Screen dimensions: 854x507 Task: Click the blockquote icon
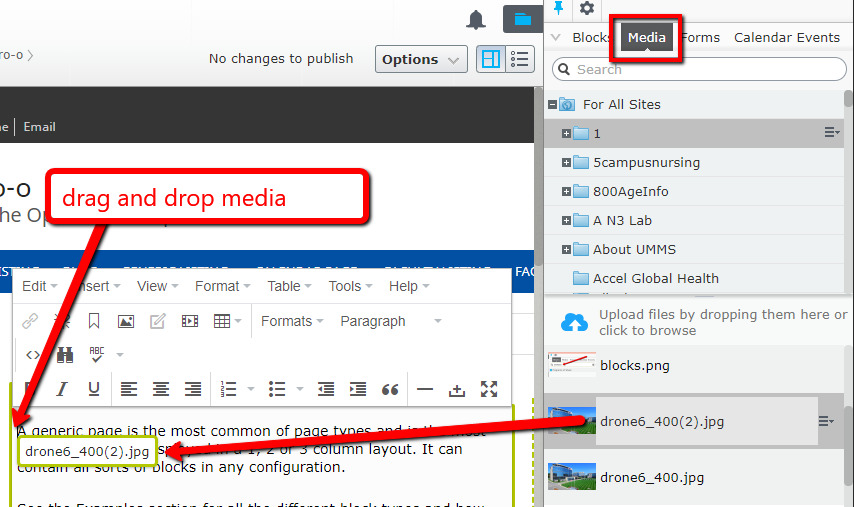tap(390, 389)
